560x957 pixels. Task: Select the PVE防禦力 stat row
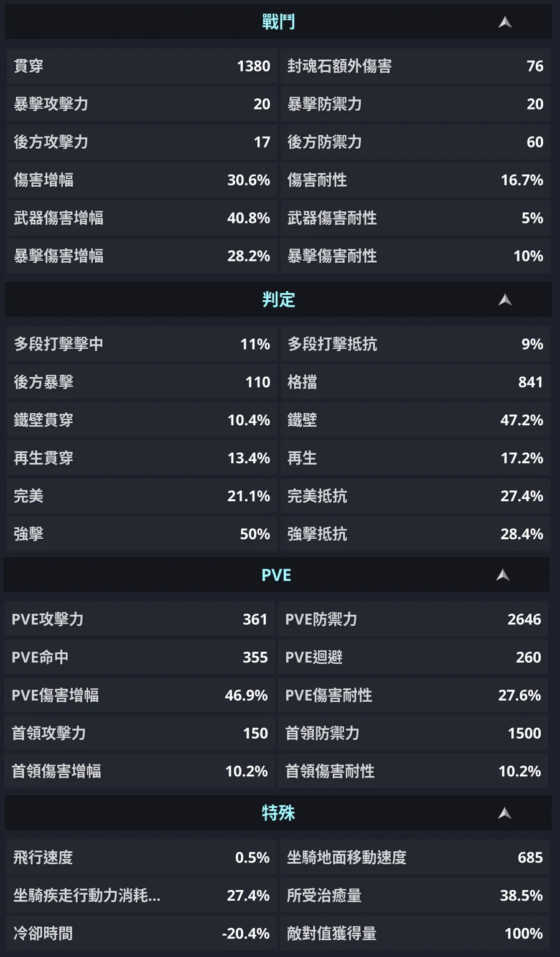point(413,620)
